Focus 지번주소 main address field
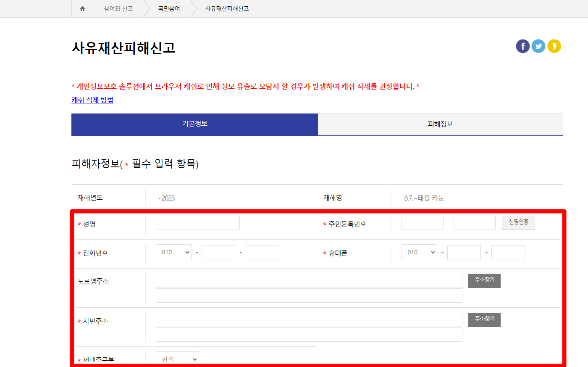The height and width of the screenshot is (367, 588). coord(309,320)
